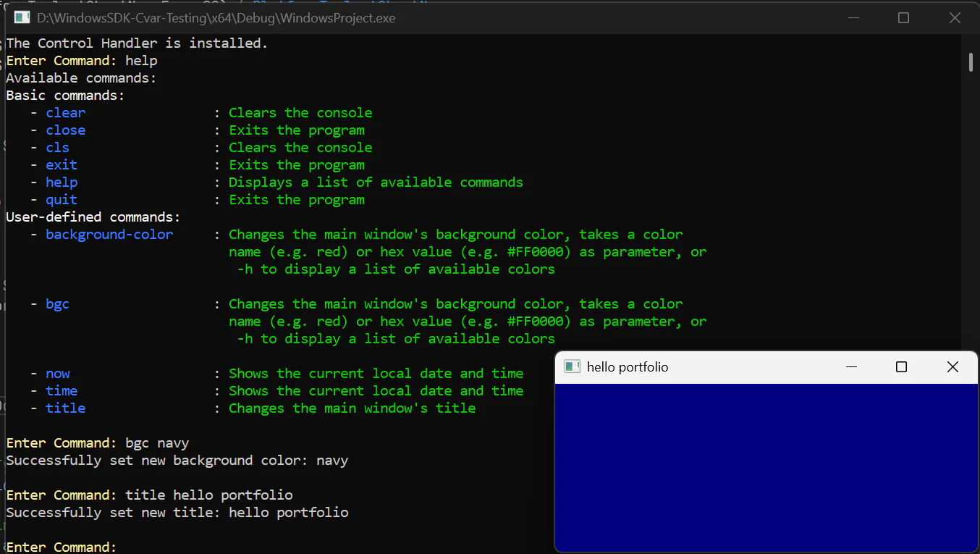The image size is (980, 554).
Task: Click the navy background of hello portfolio
Action: (766, 467)
